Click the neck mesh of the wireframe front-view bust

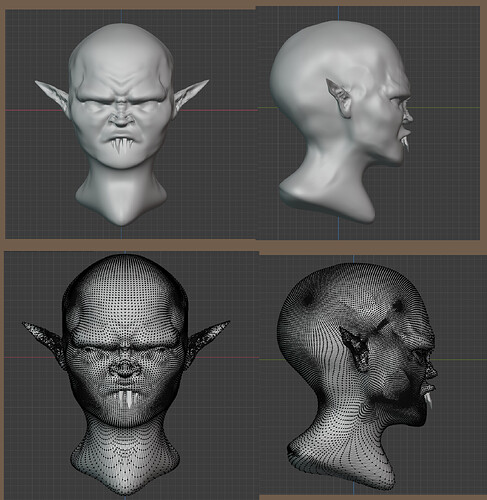tap(125, 460)
